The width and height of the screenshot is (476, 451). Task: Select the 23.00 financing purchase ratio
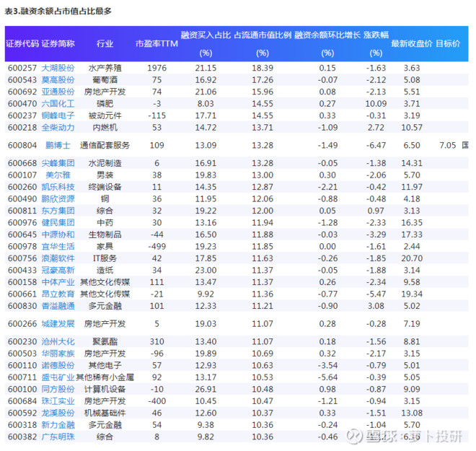point(206,270)
